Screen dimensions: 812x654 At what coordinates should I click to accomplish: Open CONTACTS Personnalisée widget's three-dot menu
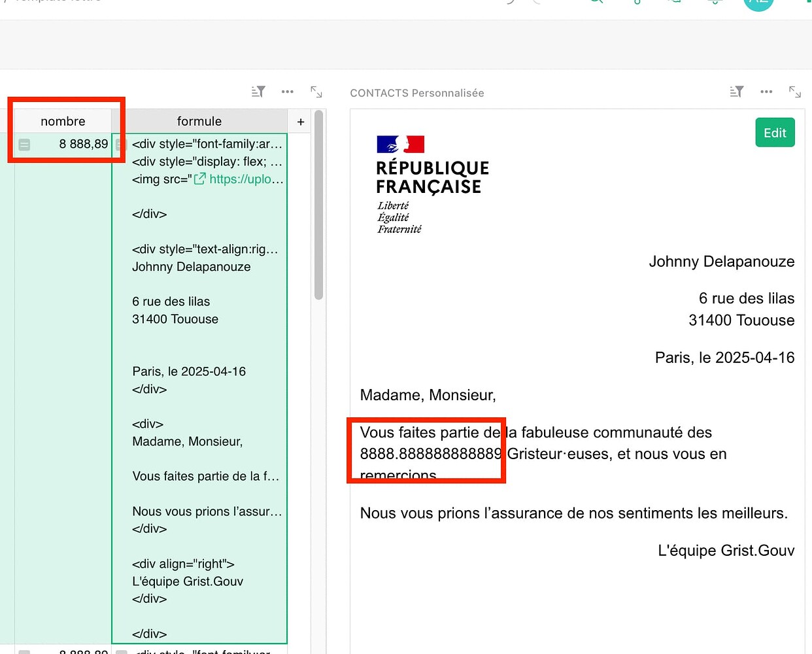(x=766, y=92)
